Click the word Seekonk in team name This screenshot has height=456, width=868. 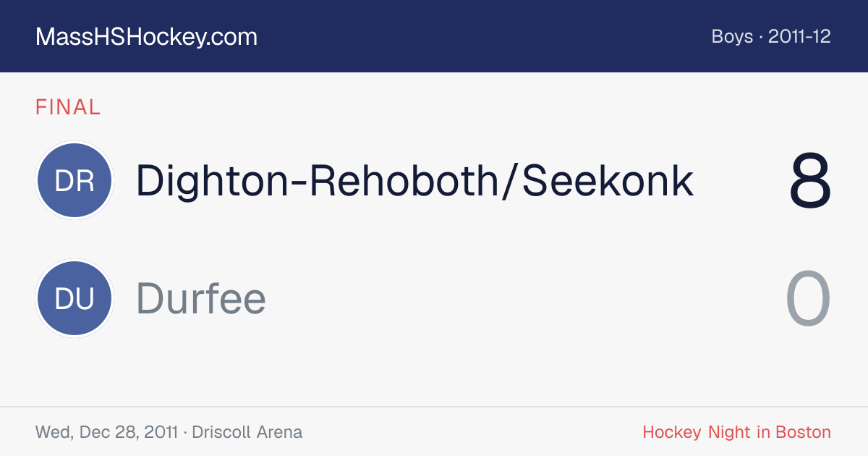tap(608, 180)
